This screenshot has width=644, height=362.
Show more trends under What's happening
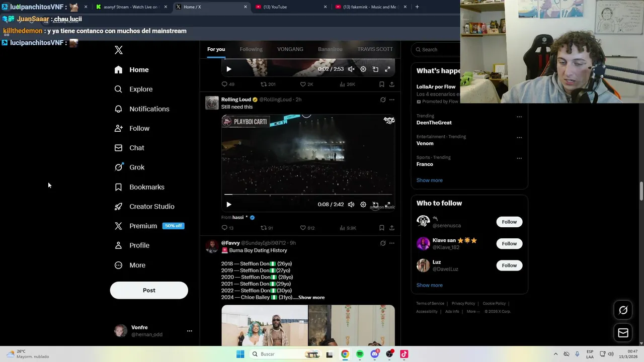[430, 180]
